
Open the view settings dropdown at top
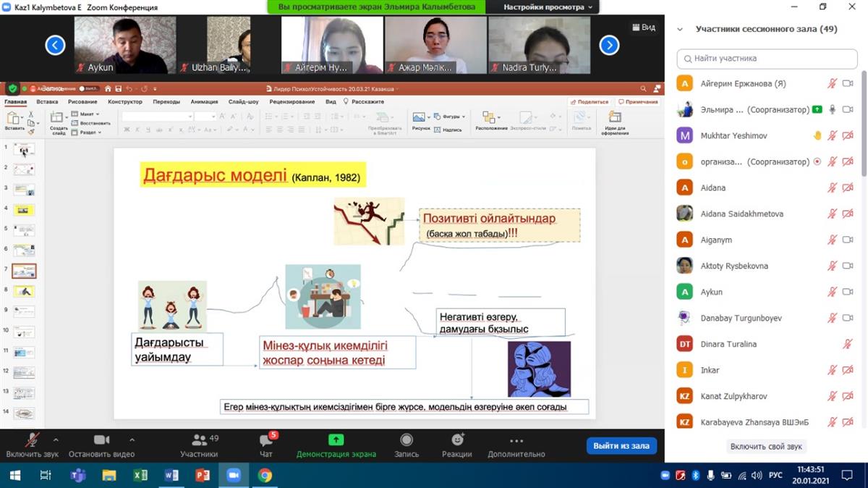click(548, 7)
